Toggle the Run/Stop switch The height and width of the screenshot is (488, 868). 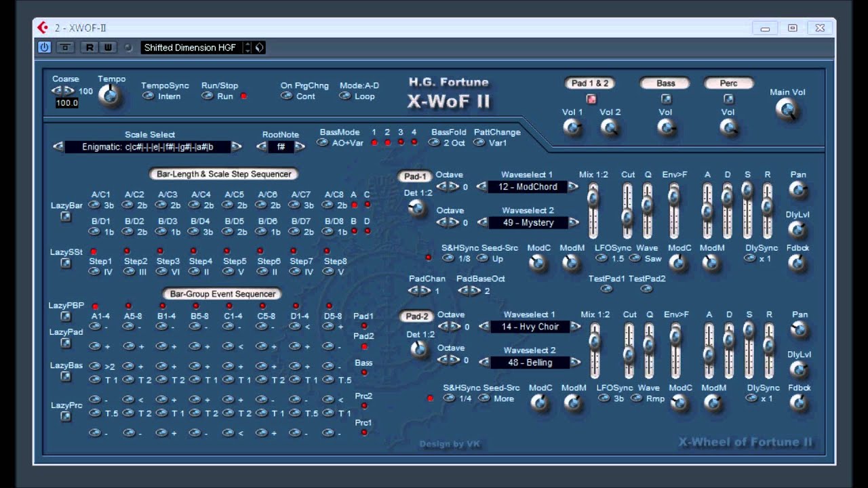pos(208,96)
